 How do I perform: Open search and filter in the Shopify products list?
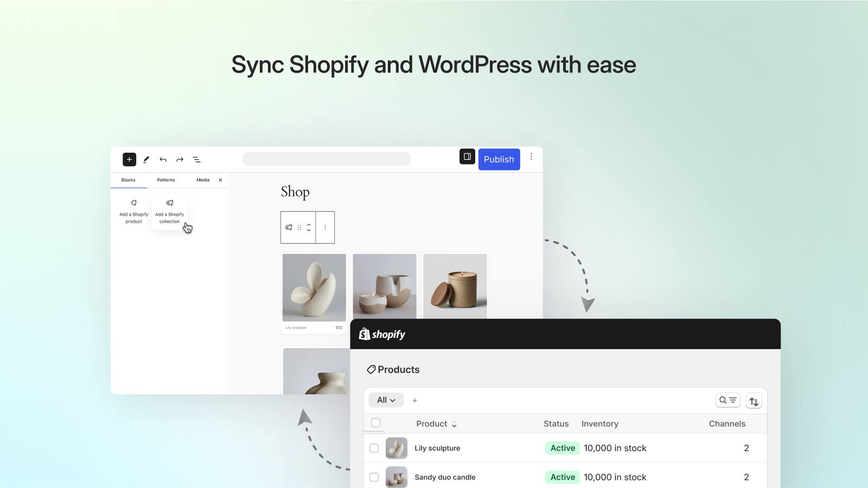pyautogui.click(x=728, y=400)
